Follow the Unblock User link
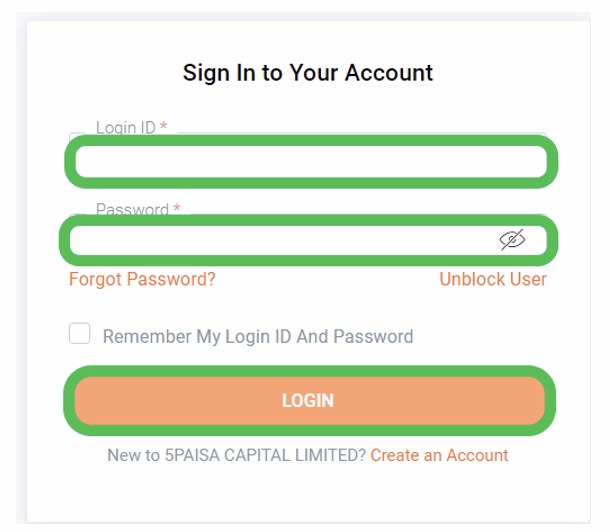This screenshot has width=610, height=532. [x=493, y=279]
